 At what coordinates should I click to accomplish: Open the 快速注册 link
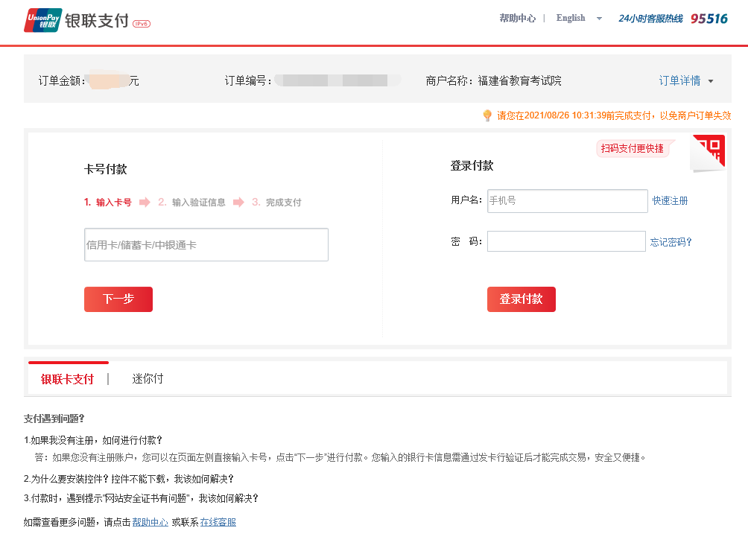670,201
